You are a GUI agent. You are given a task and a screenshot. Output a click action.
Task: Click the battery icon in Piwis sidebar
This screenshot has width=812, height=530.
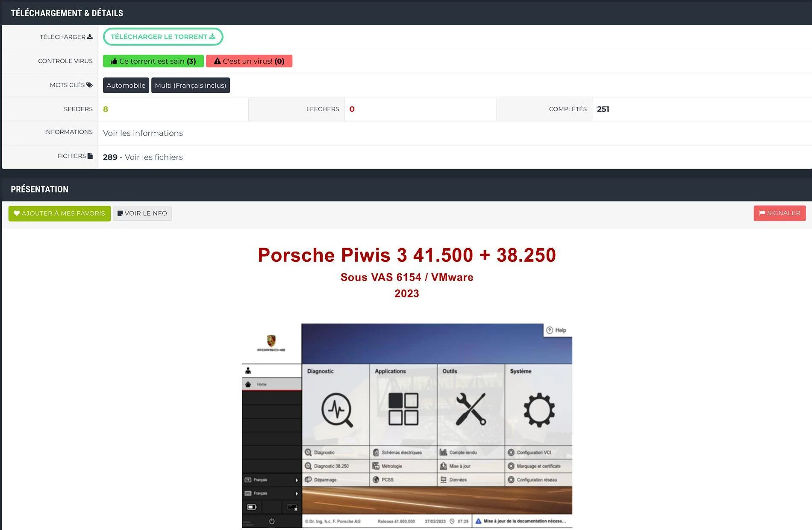252,507
